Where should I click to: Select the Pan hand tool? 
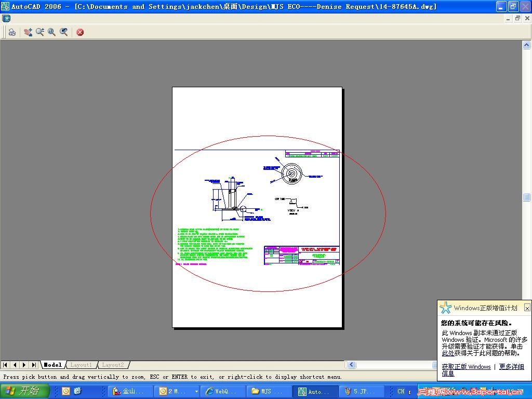coord(28,32)
